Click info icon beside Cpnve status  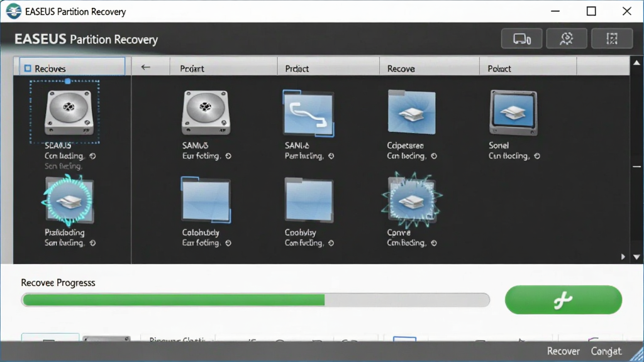434,243
